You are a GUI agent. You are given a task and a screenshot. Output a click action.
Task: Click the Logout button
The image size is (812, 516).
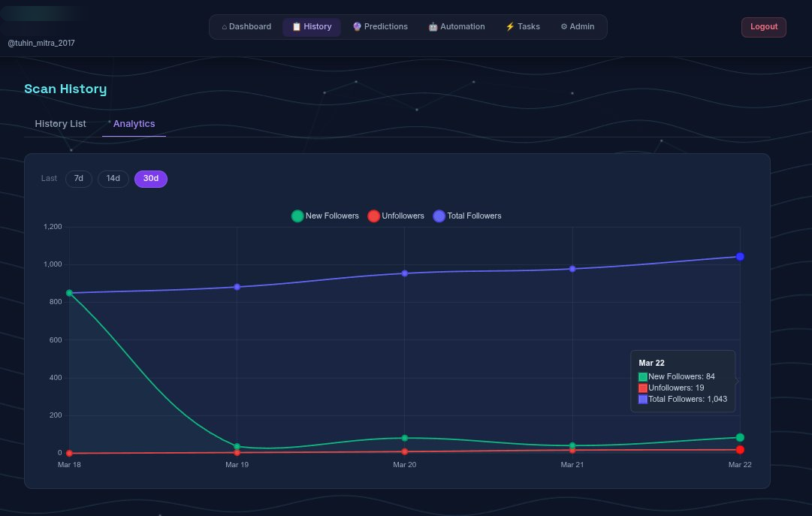point(763,26)
